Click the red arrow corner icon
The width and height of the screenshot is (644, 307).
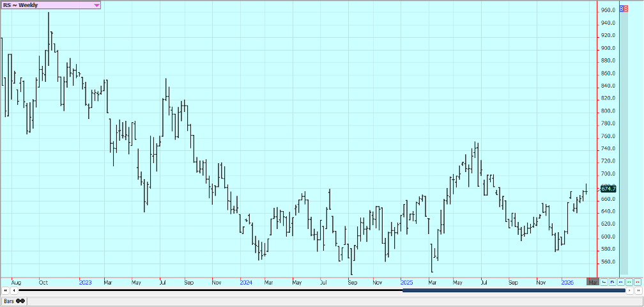click(x=604, y=281)
